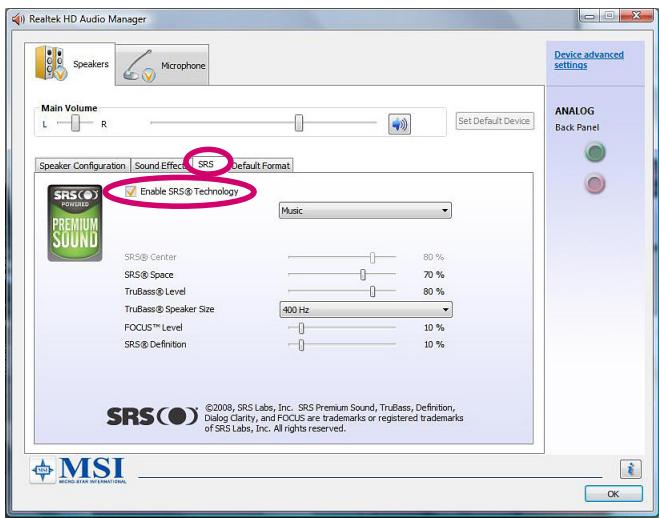Click the FOCUS Level 10 % value
Image resolution: width=659 pixels, height=518 pixels.
[434, 328]
